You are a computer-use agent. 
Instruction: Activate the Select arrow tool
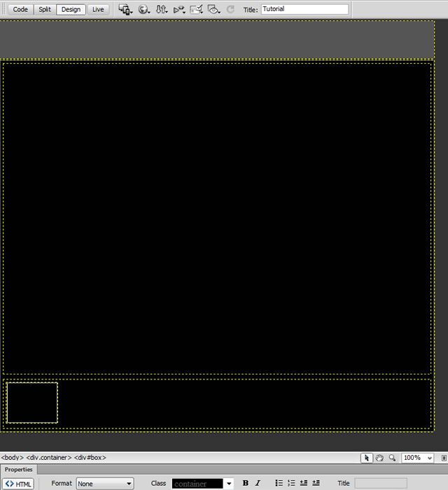click(367, 458)
